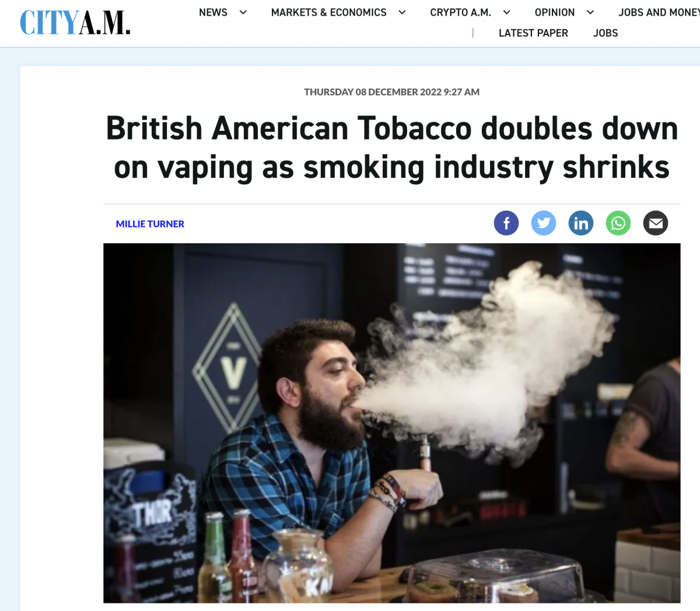Share the article on Twitter
The height and width of the screenshot is (611, 700).
point(544,223)
